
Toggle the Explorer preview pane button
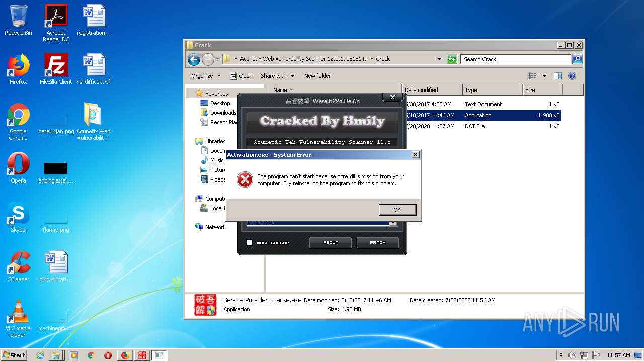pos(557,76)
